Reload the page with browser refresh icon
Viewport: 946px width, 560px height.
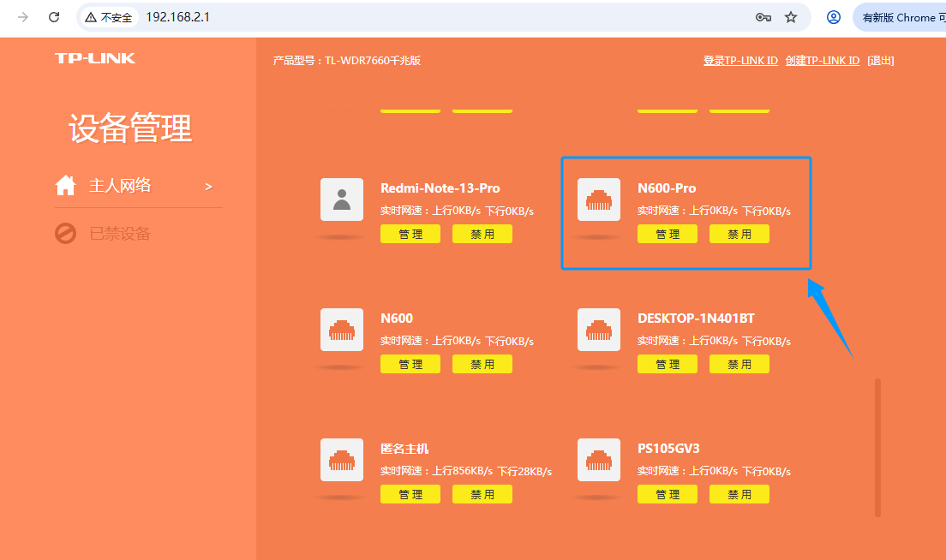point(54,17)
